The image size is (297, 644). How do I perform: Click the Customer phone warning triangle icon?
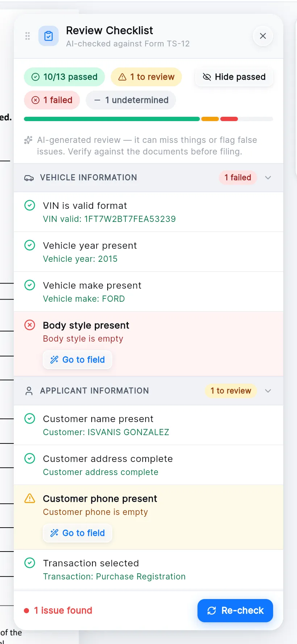pos(30,499)
